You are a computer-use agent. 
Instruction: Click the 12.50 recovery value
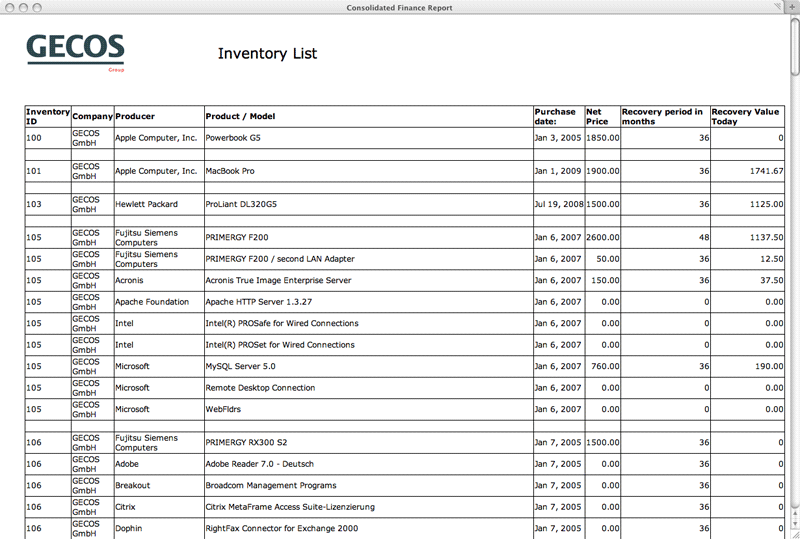[x=747, y=259]
